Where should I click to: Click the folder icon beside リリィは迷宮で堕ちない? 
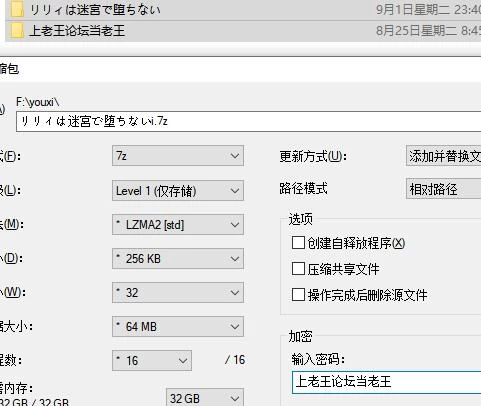[x=17, y=10]
